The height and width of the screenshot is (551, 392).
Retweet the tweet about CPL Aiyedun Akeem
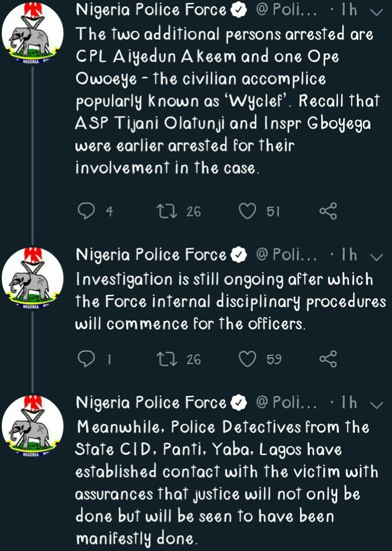167,212
